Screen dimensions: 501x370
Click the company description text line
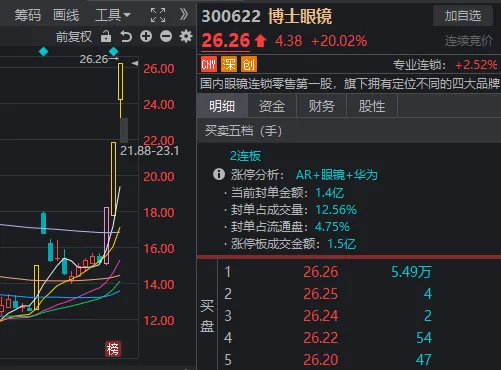(x=350, y=84)
